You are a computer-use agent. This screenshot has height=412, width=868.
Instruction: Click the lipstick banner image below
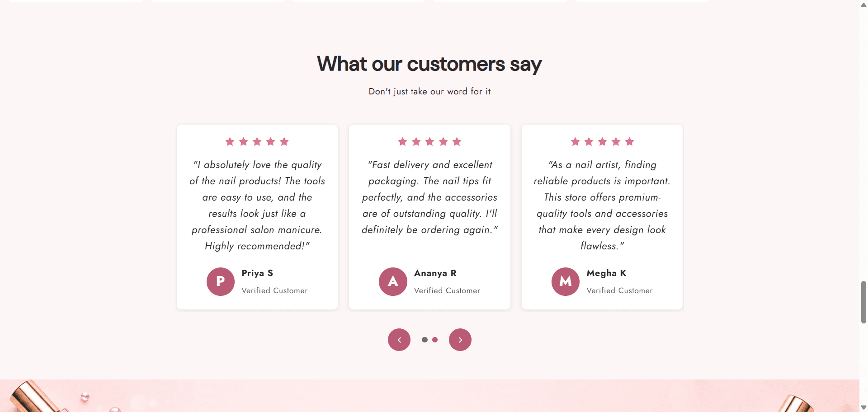point(429,396)
